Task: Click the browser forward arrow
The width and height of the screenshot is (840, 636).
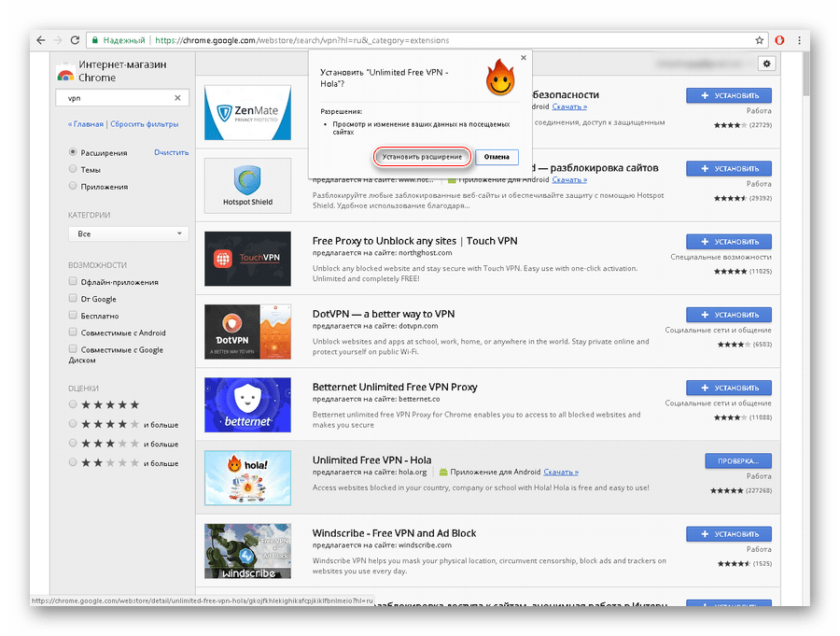Action: coord(58,40)
